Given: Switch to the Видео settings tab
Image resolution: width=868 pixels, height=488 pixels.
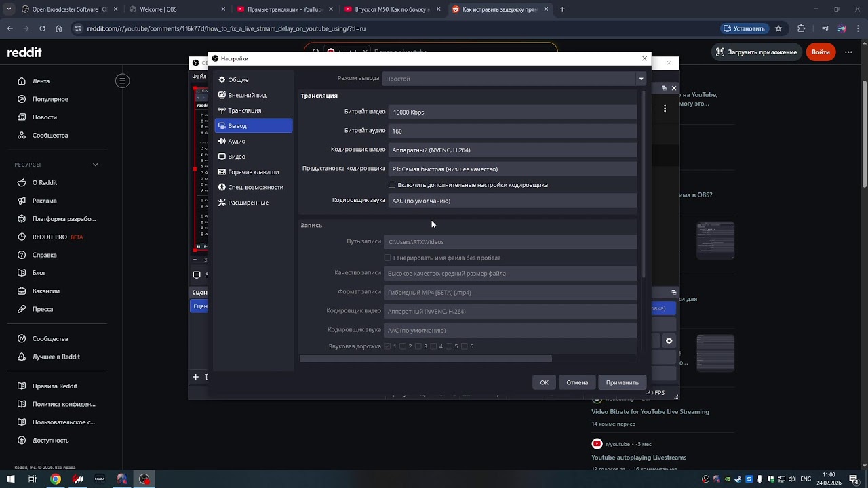Looking at the screenshot, I should point(254,157).
